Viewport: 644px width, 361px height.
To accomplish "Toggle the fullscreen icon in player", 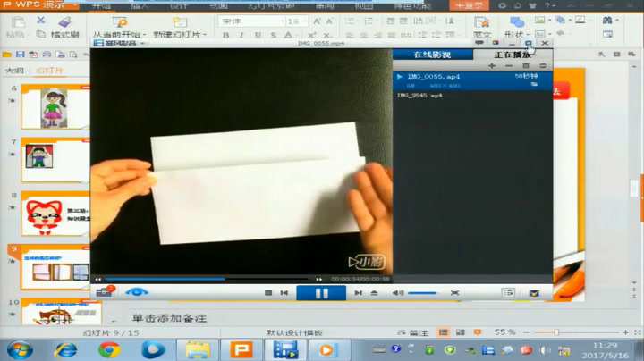I will 453,292.
